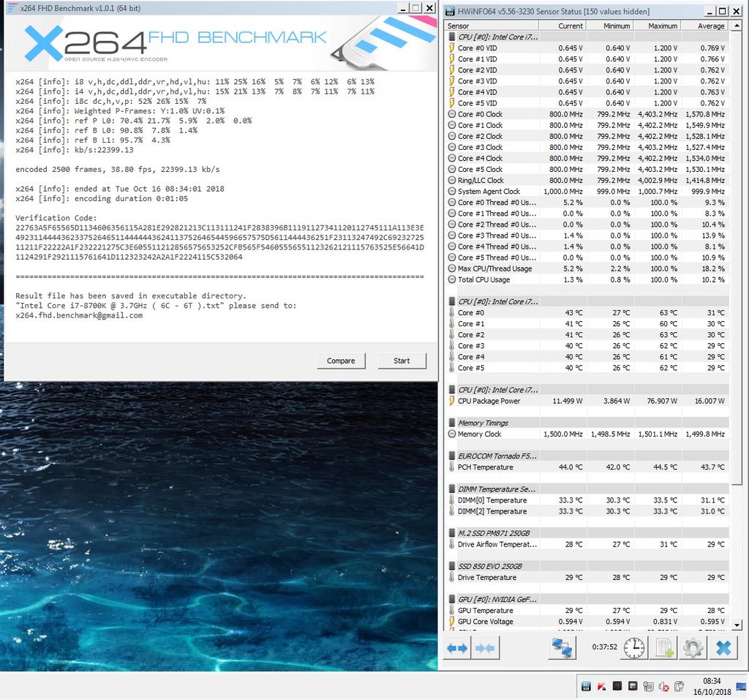Select the DIMM[2] Temperature row
The image size is (749, 700).
coord(587,511)
